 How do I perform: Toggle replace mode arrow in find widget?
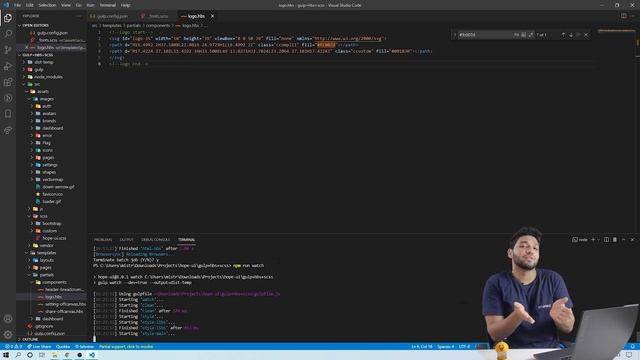[455, 35]
